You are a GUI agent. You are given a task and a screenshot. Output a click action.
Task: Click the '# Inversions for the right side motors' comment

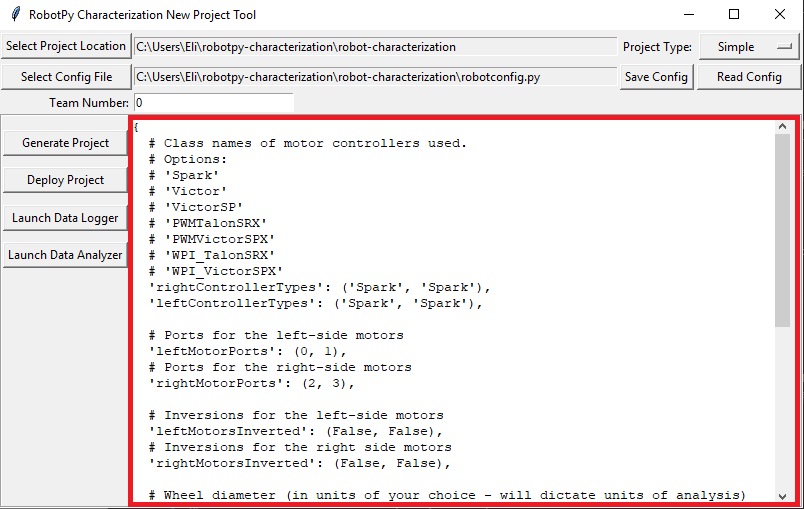click(x=300, y=447)
